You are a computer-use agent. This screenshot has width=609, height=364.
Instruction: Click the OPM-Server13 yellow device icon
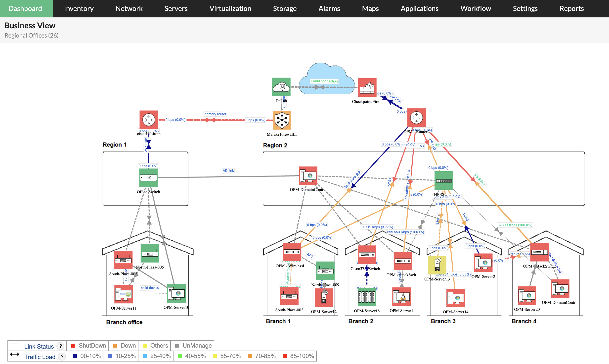point(437,265)
